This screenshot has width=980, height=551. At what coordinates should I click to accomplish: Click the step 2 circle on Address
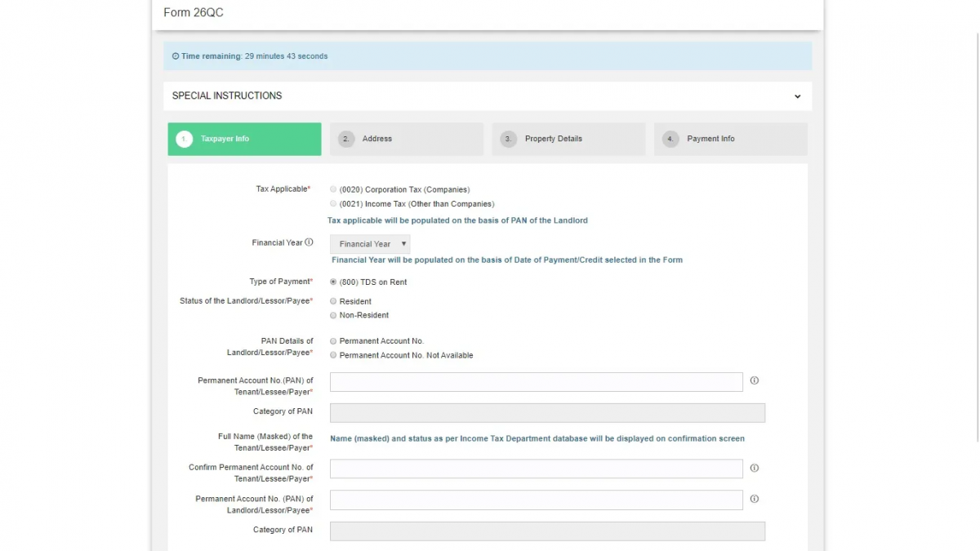pos(345,139)
